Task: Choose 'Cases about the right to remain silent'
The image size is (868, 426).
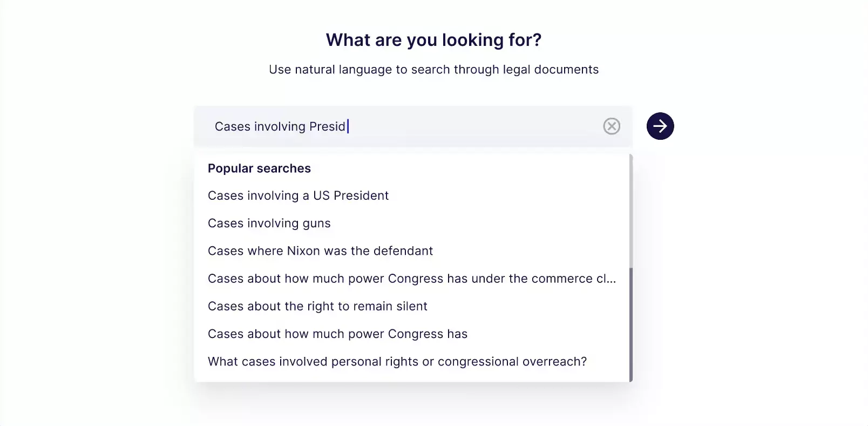Action: pos(317,306)
